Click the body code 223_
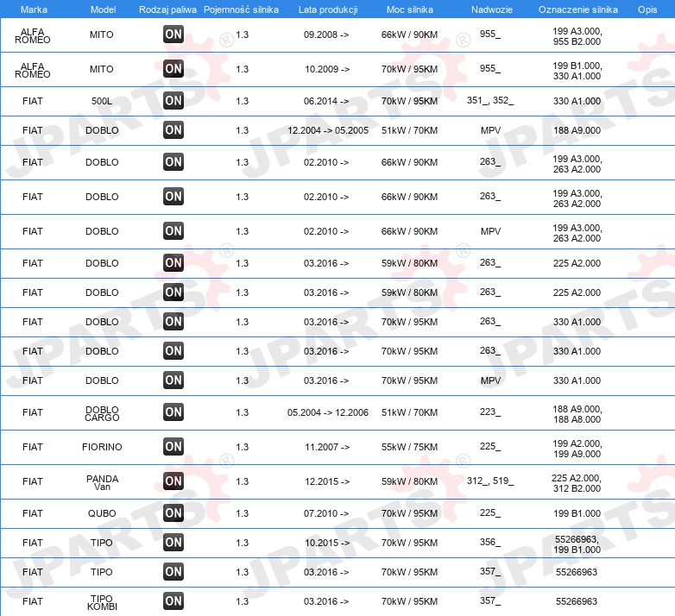 coord(490,412)
